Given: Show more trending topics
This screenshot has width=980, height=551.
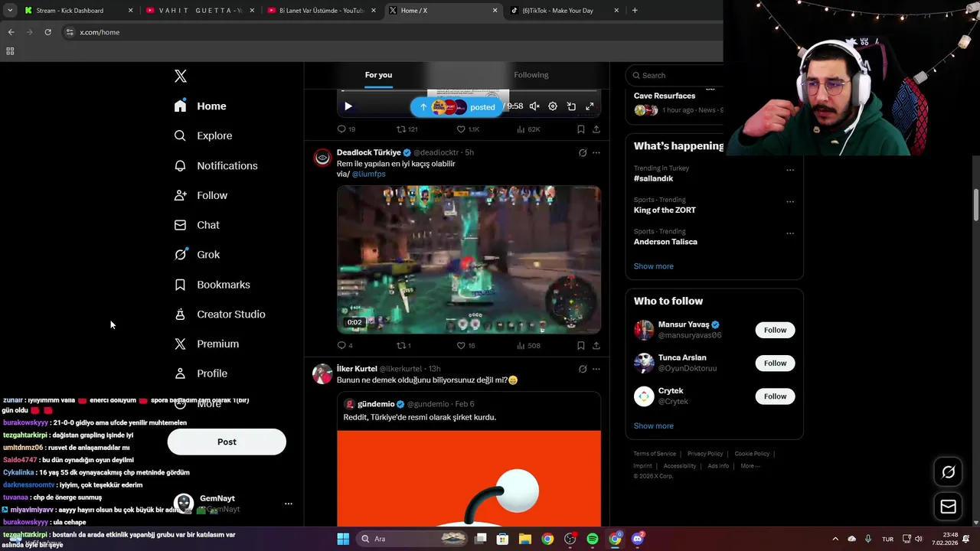Looking at the screenshot, I should point(653,266).
